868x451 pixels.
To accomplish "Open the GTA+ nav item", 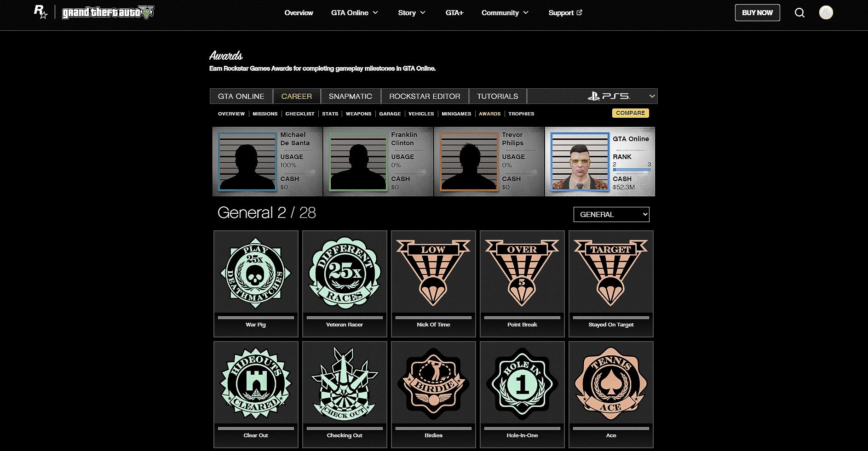I will pos(454,12).
